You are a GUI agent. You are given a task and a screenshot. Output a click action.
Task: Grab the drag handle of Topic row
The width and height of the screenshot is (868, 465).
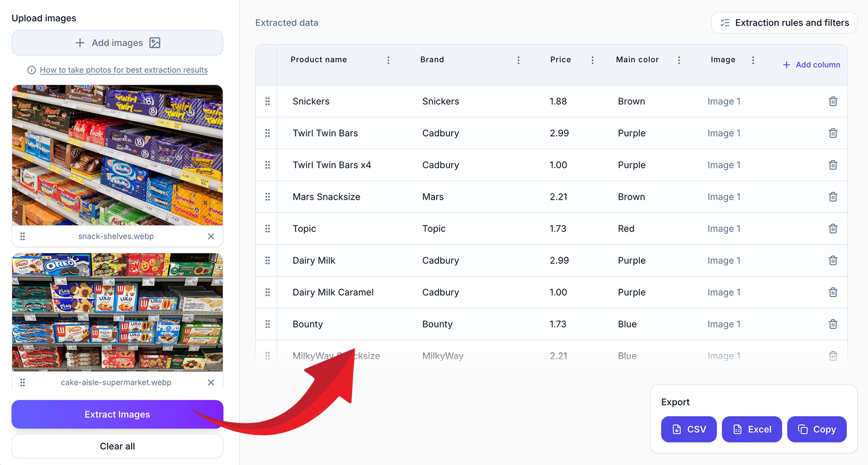tap(267, 229)
